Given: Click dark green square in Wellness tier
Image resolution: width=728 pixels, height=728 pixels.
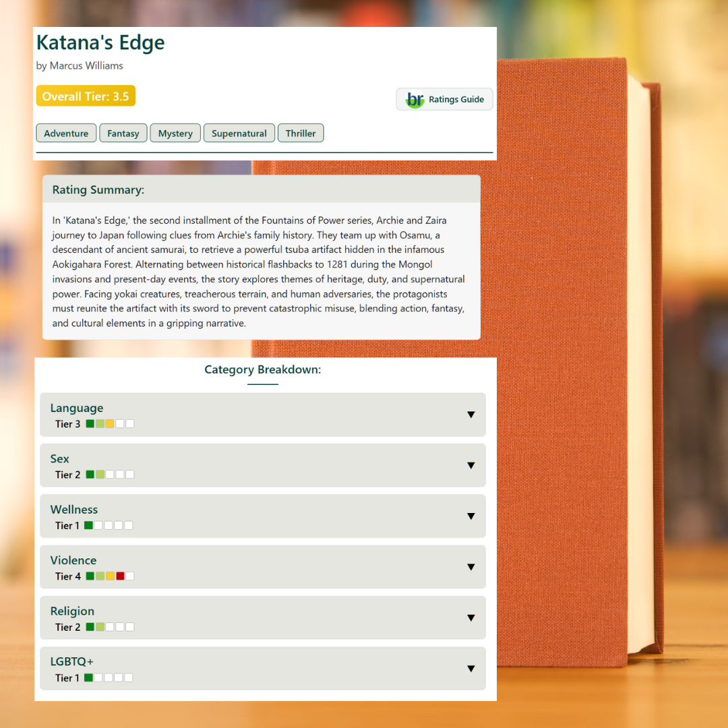Looking at the screenshot, I should click(x=88, y=526).
